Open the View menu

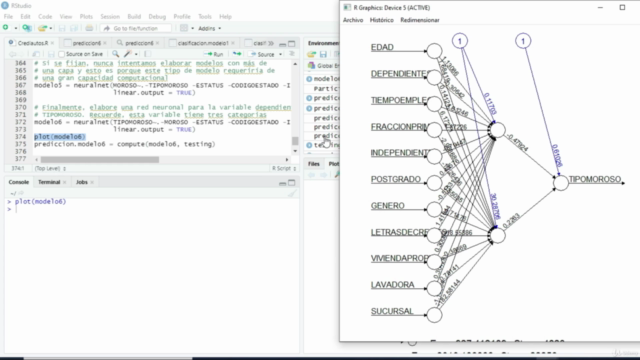click(x=66, y=17)
